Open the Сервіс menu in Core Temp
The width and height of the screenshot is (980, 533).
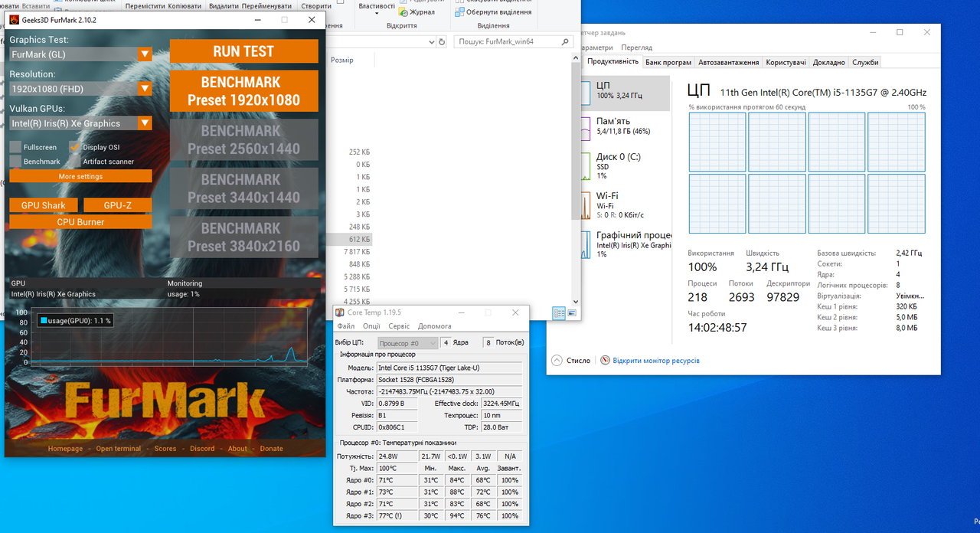pos(399,326)
